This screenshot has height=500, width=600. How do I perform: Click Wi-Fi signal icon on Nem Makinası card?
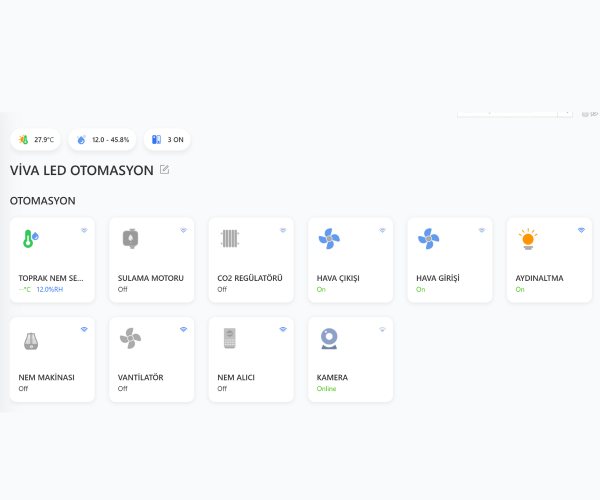84,329
